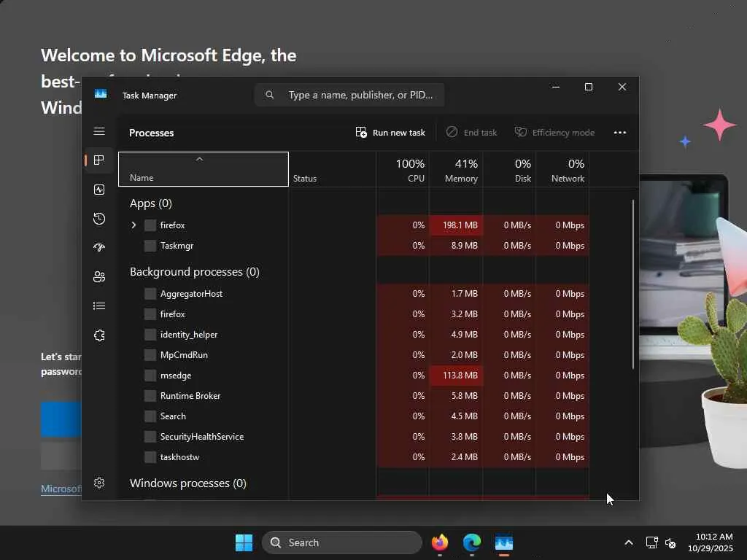Click the taskbar Search box
Screen dimensions: 747x560
coord(342,542)
